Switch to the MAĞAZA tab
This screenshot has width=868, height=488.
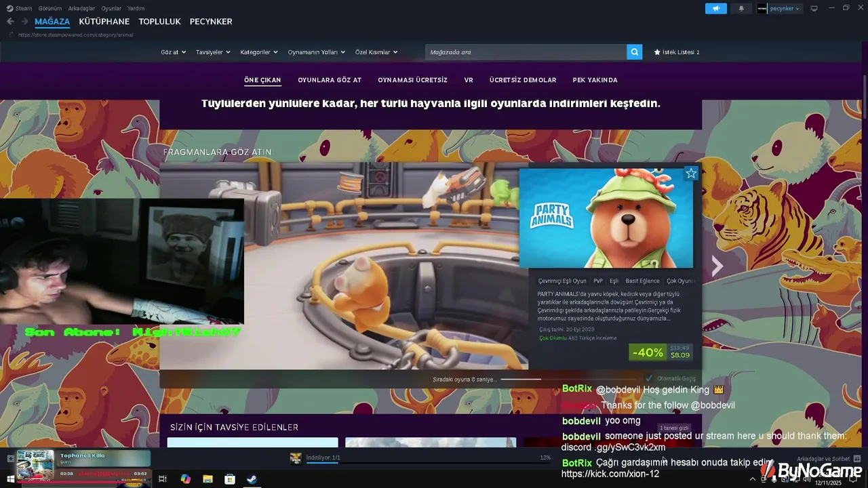(52, 22)
